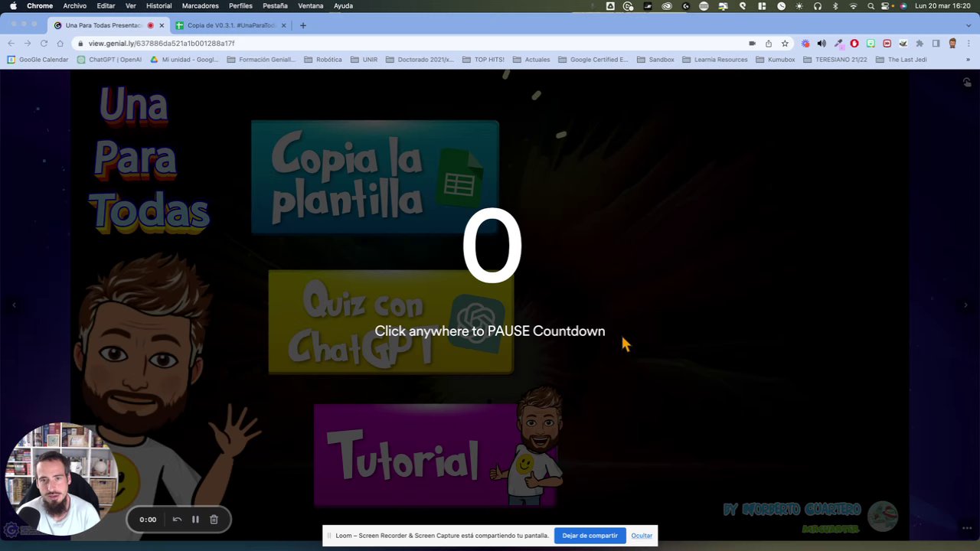Delete the Loom recording with trash icon
This screenshot has width=980, height=551.
pos(214,520)
